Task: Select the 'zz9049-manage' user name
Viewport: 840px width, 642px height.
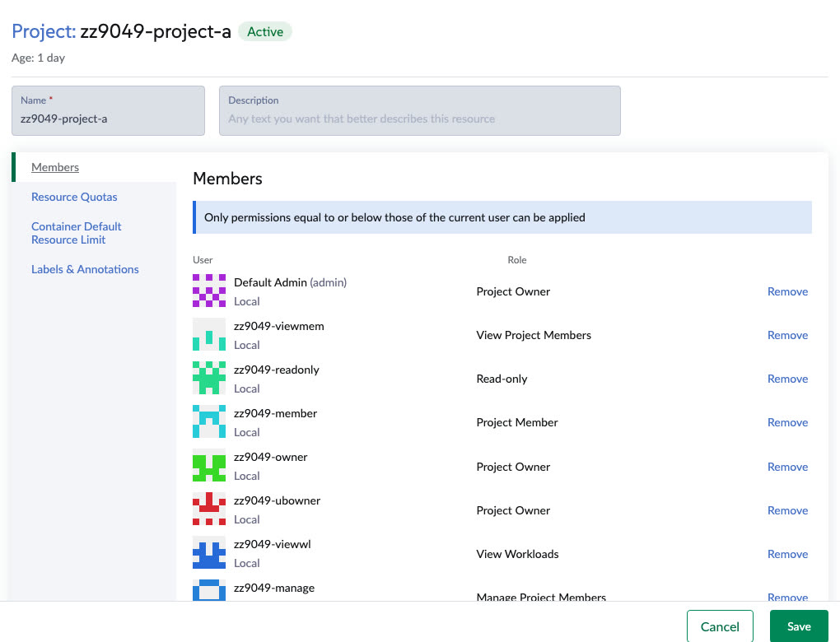Action: tap(273, 588)
